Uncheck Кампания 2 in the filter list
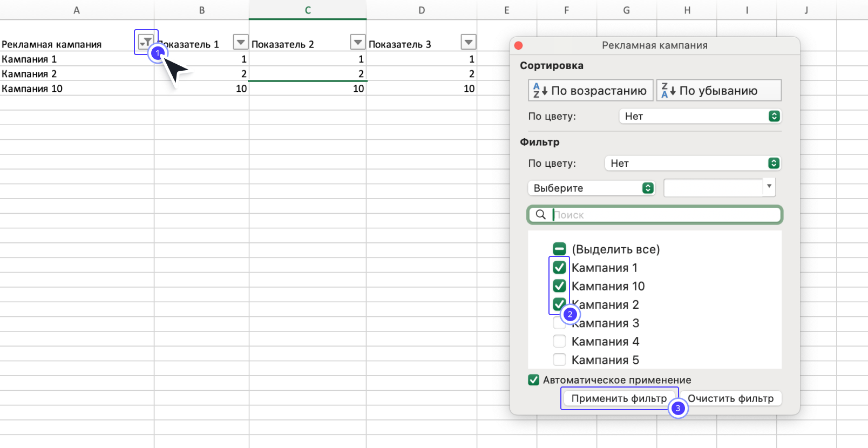Image resolution: width=868 pixels, height=448 pixels. tap(559, 304)
